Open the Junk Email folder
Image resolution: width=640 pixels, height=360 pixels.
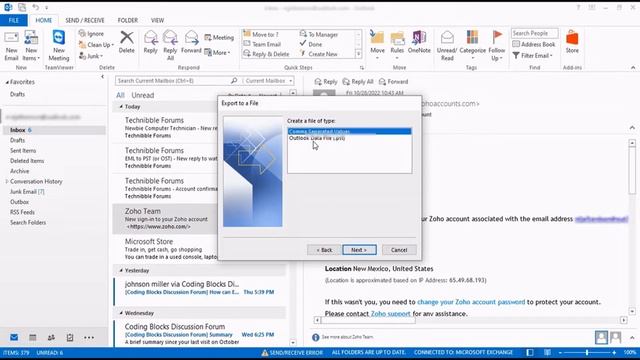(27, 191)
